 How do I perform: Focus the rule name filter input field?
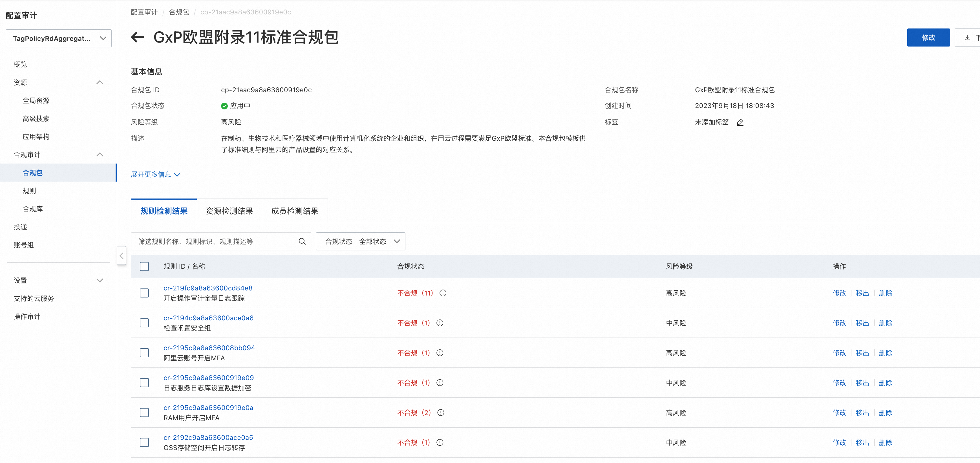click(211, 241)
